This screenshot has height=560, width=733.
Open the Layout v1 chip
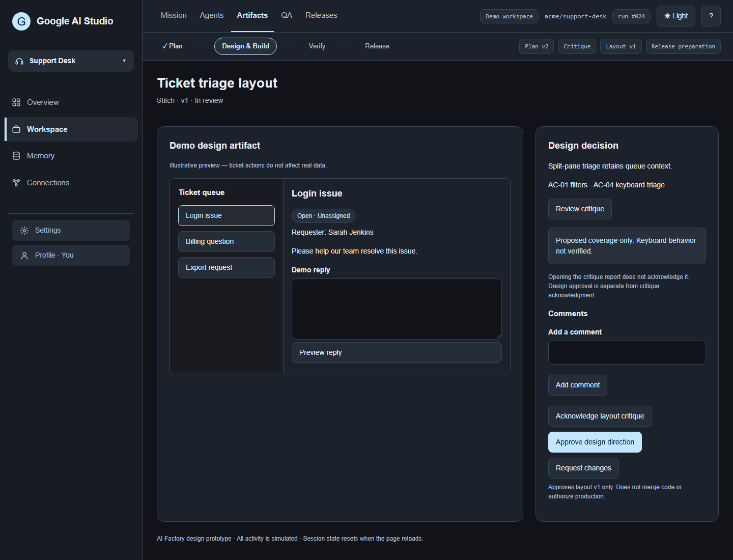tap(621, 46)
